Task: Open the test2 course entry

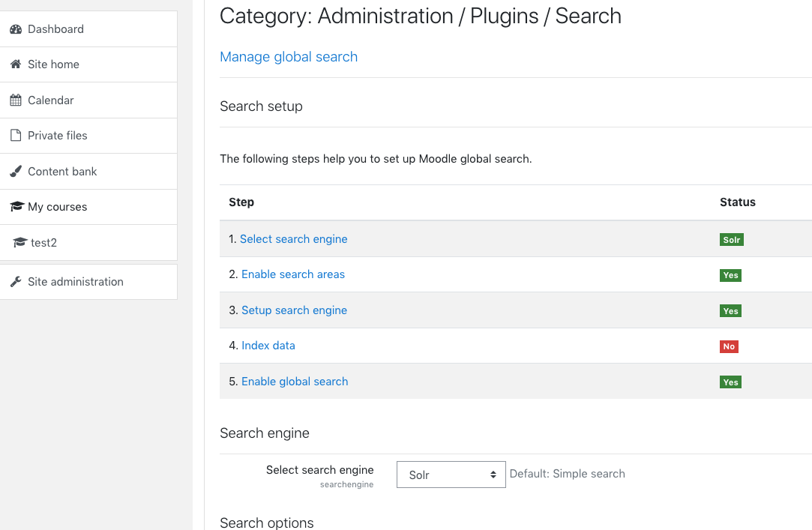Action: tap(88, 242)
